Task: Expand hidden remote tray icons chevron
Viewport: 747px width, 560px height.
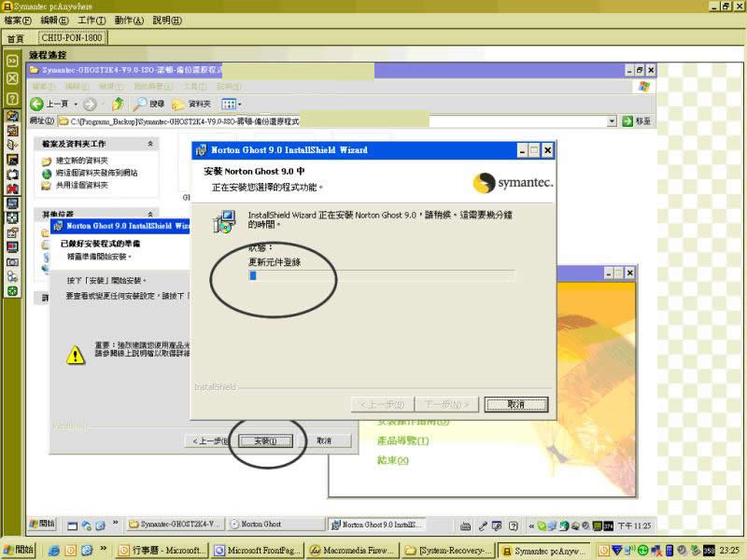Action: pyautogui.click(x=531, y=526)
